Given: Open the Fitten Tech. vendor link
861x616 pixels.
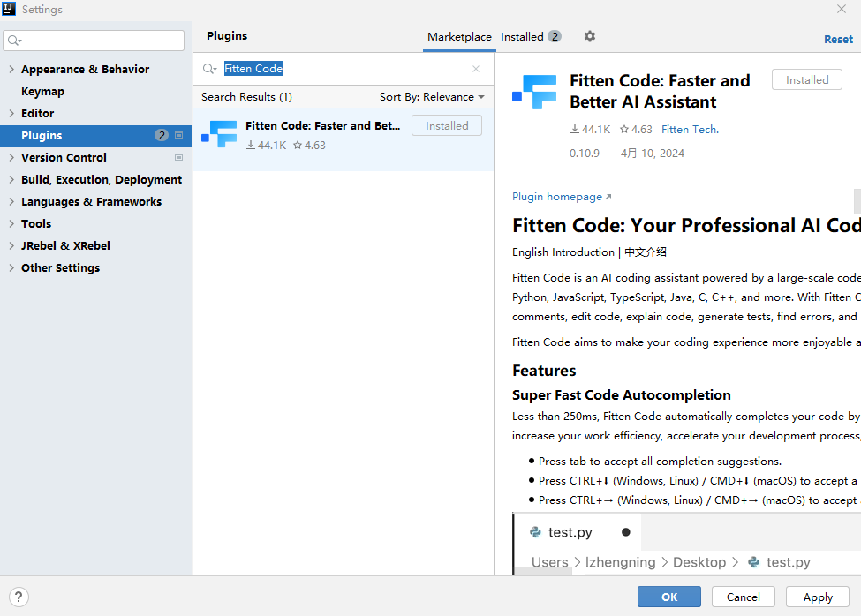Looking at the screenshot, I should [690, 130].
